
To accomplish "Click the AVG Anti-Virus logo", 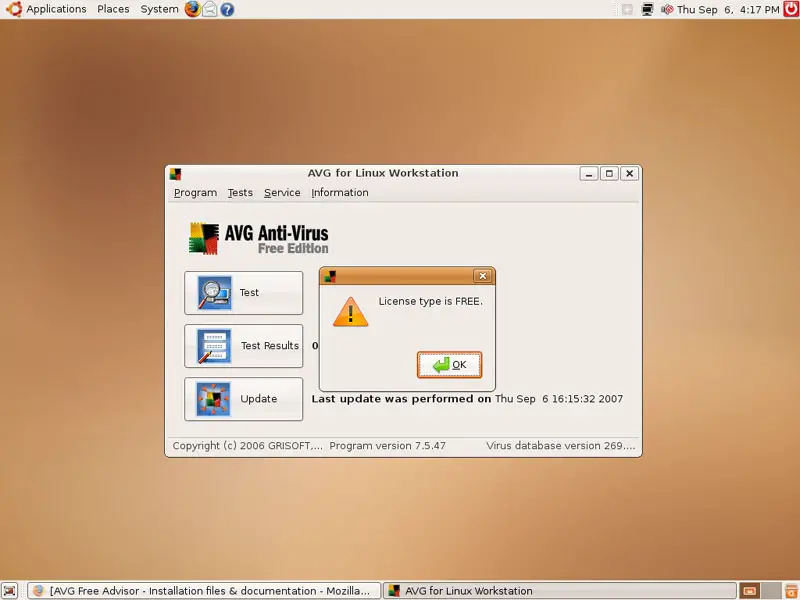I will 259,238.
